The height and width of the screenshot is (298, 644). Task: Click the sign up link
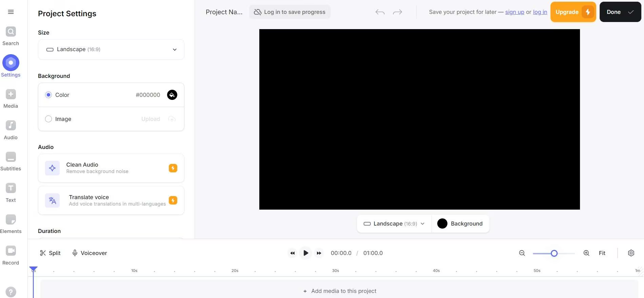[x=515, y=12]
